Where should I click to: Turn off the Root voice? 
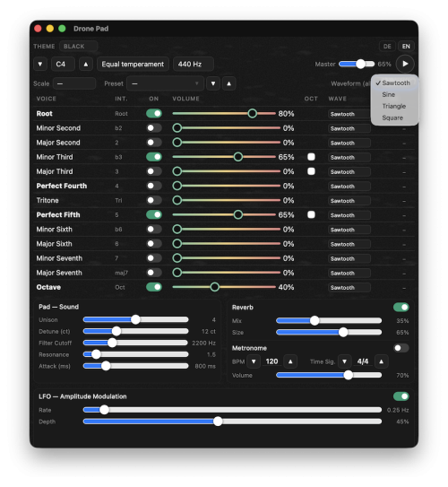(154, 114)
